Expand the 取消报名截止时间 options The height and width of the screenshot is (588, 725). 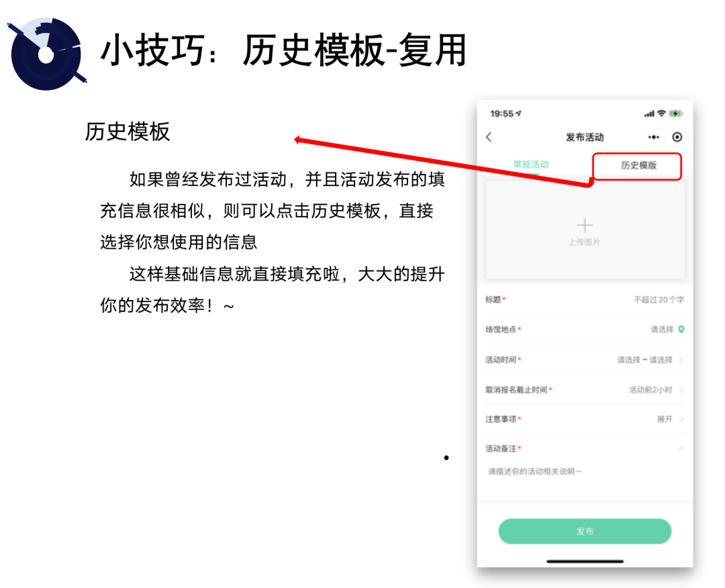click(x=681, y=390)
